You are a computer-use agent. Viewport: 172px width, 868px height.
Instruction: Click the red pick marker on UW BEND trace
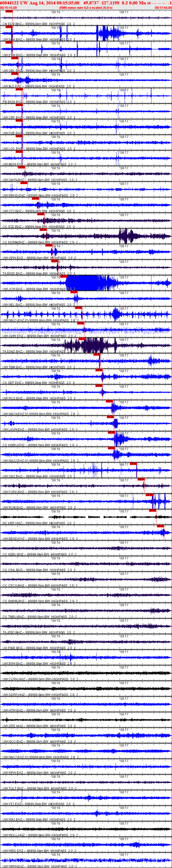click(x=160, y=526)
